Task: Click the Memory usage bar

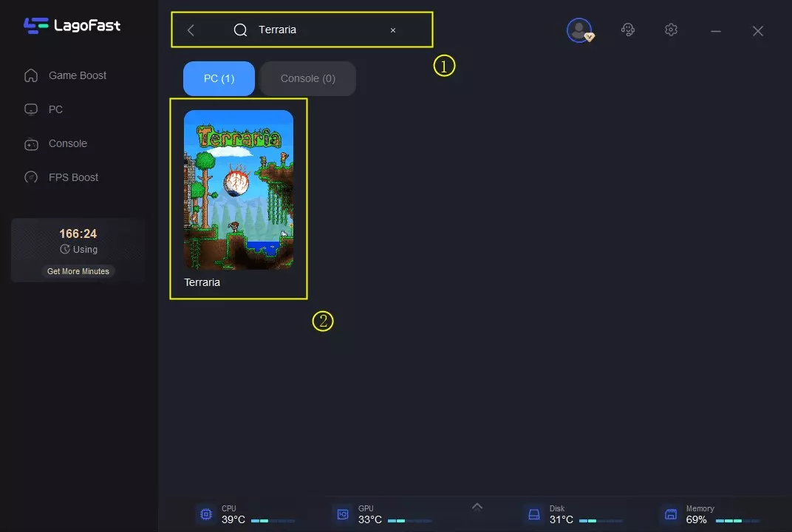Action: (738, 521)
